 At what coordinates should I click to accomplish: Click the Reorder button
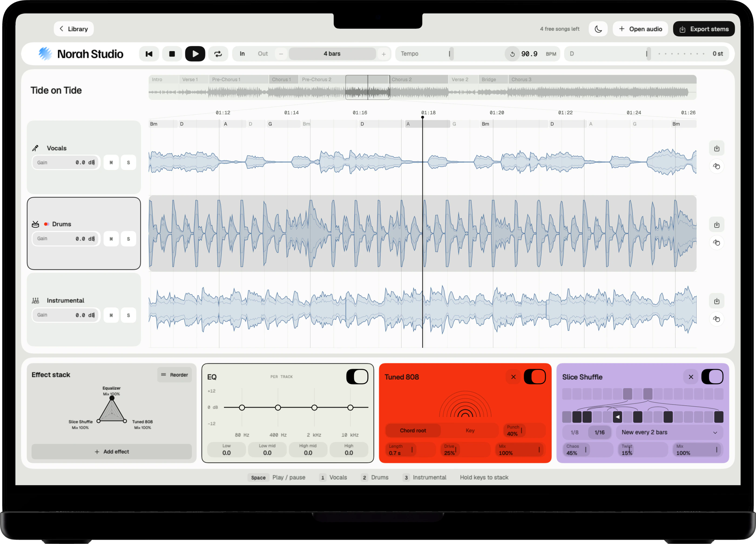pyautogui.click(x=175, y=375)
